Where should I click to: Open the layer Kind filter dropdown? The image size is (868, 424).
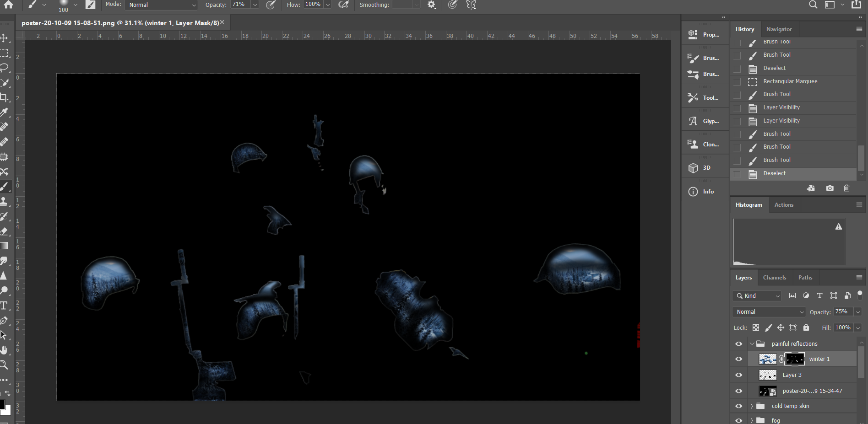(x=757, y=296)
